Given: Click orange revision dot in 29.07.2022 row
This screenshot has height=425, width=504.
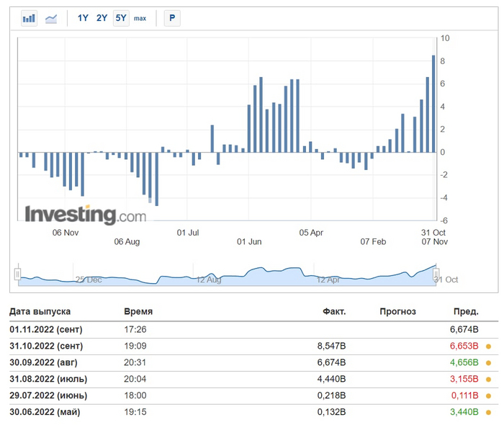Looking at the screenshot, I should click(490, 395).
